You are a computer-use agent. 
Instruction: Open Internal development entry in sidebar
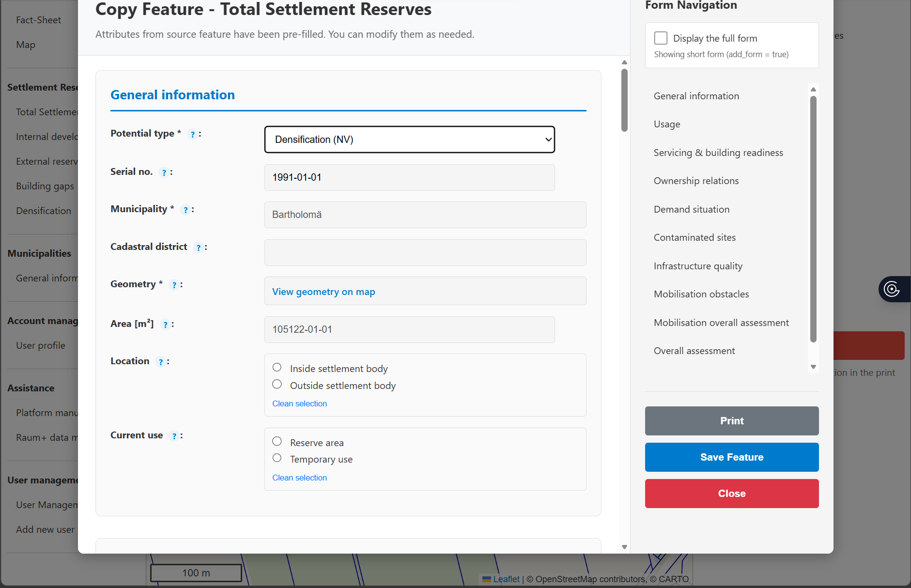click(46, 137)
